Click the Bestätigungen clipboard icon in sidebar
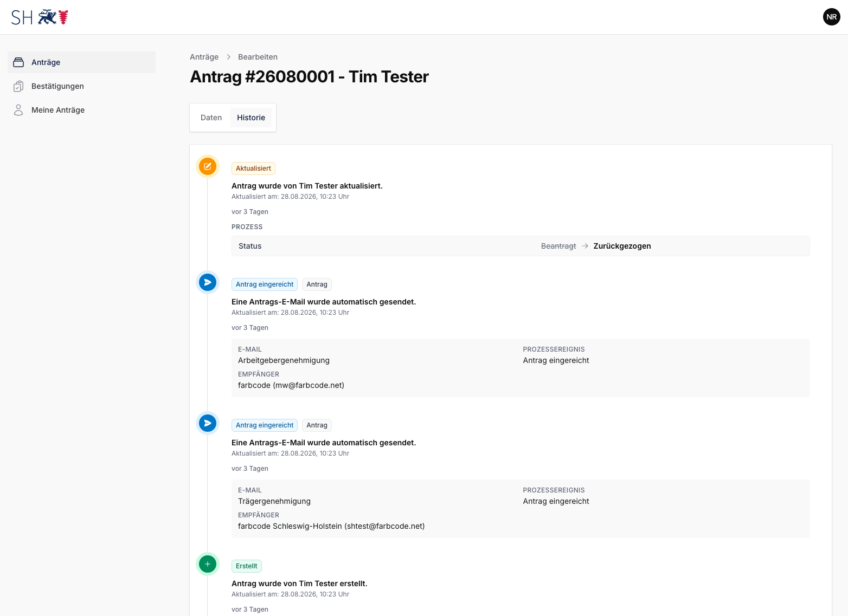The width and height of the screenshot is (848, 616). (18, 86)
